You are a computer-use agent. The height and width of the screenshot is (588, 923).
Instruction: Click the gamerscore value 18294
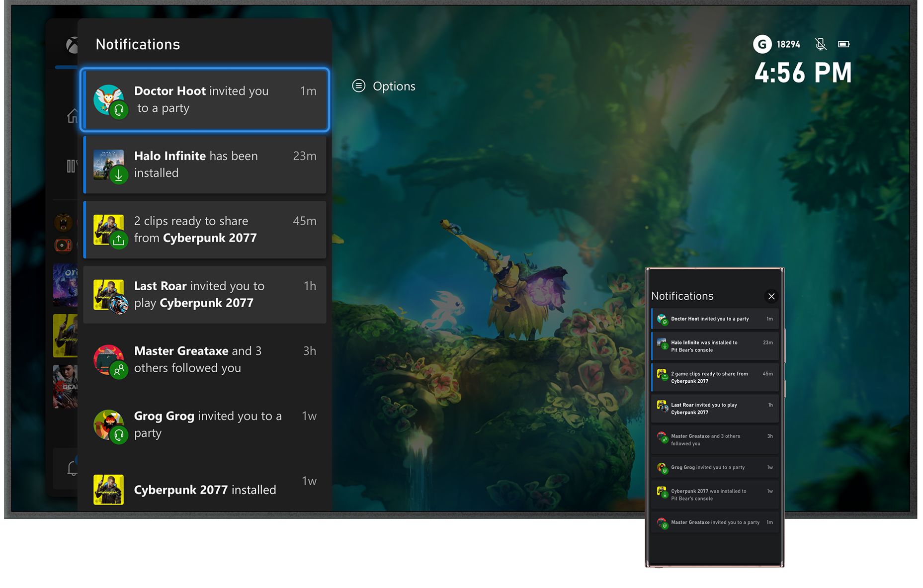pyautogui.click(x=789, y=44)
